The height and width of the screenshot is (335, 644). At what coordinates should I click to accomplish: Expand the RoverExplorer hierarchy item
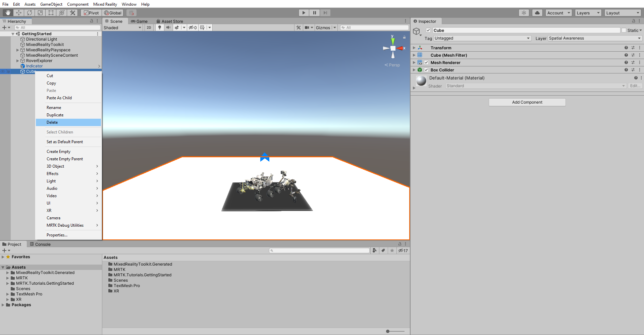pos(17,61)
